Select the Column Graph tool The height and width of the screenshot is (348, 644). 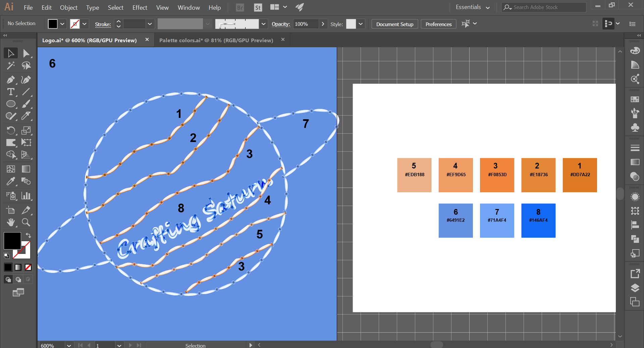(26, 196)
